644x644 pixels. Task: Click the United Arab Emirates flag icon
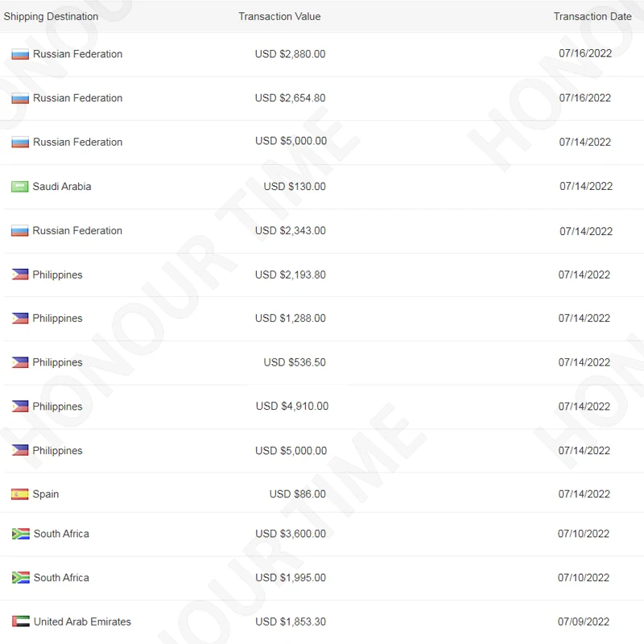[21, 621]
